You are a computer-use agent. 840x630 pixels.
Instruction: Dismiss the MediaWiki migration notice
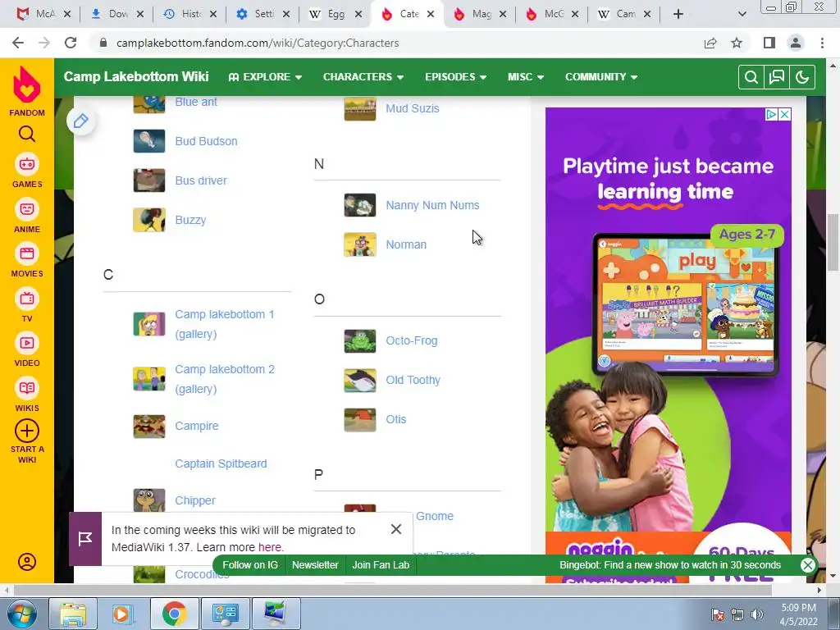pyautogui.click(x=396, y=529)
